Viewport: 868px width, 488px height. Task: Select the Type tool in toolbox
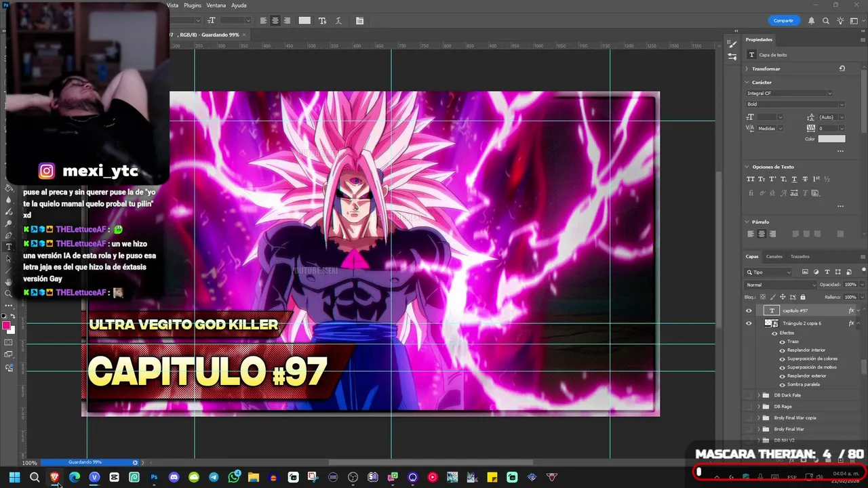9,247
